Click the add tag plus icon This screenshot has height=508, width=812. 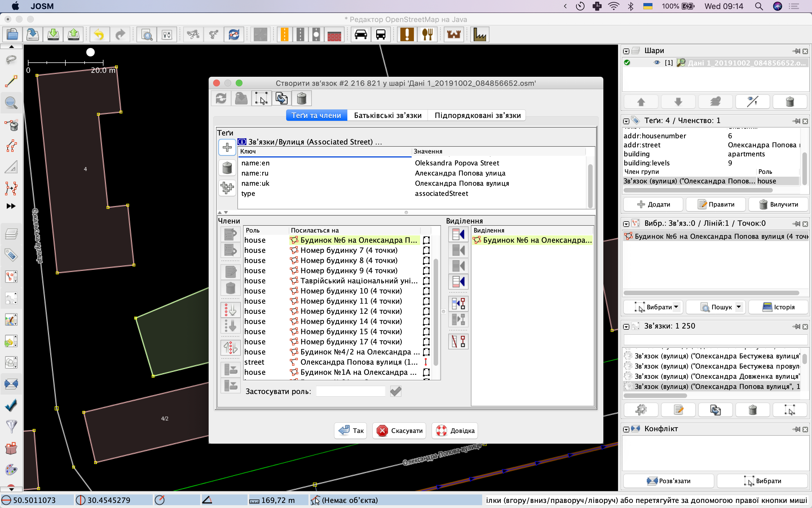(x=227, y=147)
